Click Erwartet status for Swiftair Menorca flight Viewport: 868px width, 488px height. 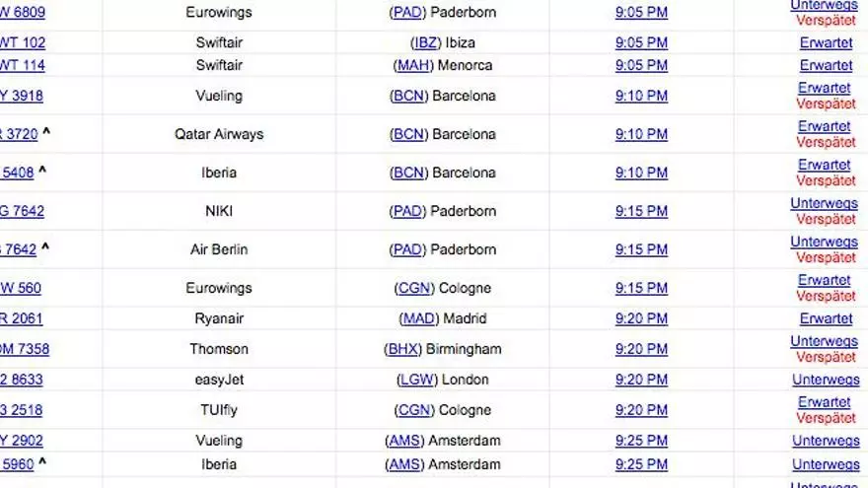(826, 66)
